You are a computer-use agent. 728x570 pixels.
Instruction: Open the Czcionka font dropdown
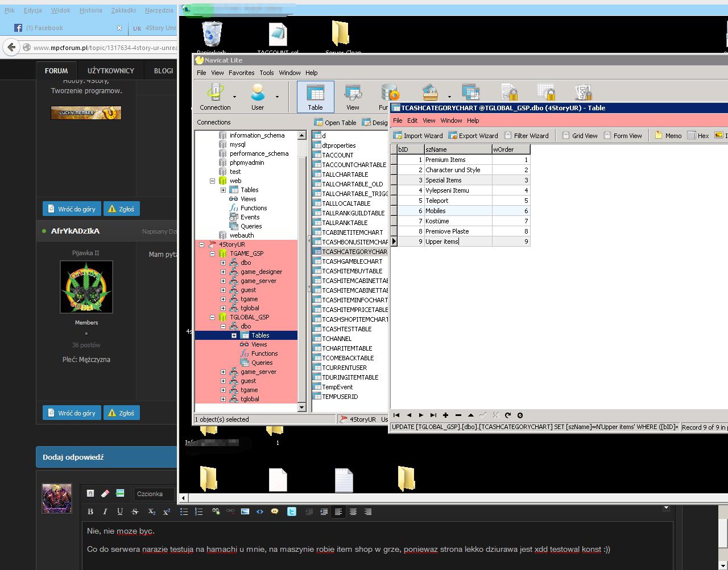(x=154, y=494)
